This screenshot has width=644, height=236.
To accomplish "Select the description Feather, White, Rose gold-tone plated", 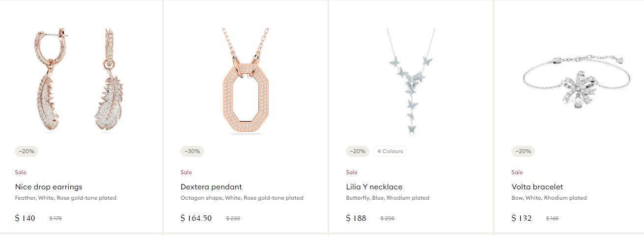I will (x=66, y=198).
